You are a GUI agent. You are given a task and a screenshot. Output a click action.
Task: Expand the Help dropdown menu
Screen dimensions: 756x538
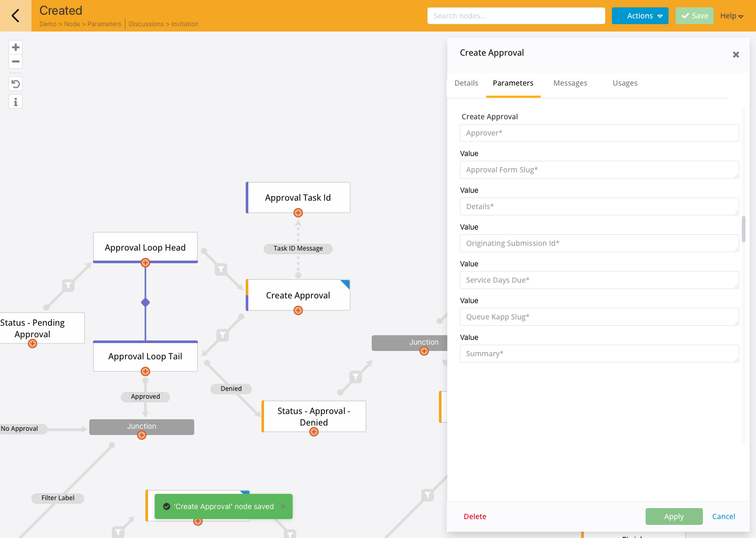[x=731, y=16]
